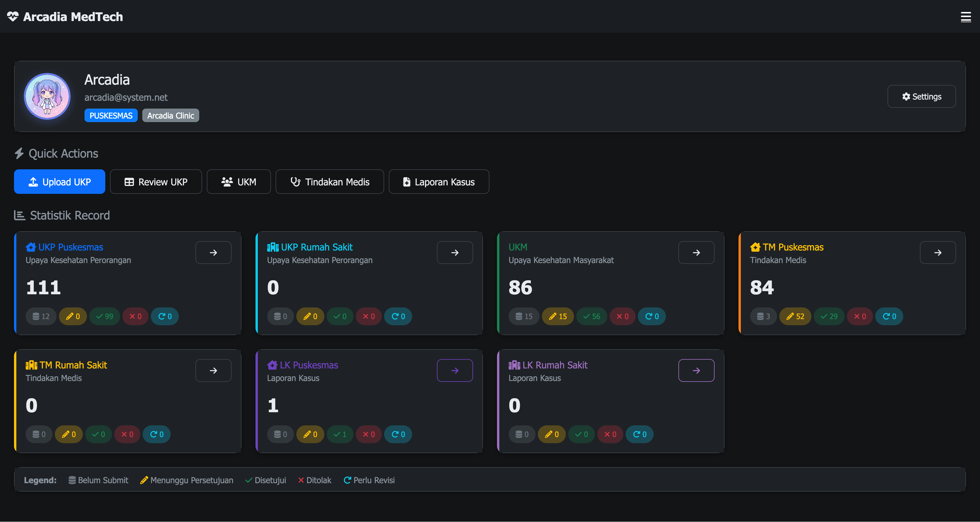
Task: Click the document icon on Laporan Kasus
Action: (x=407, y=182)
